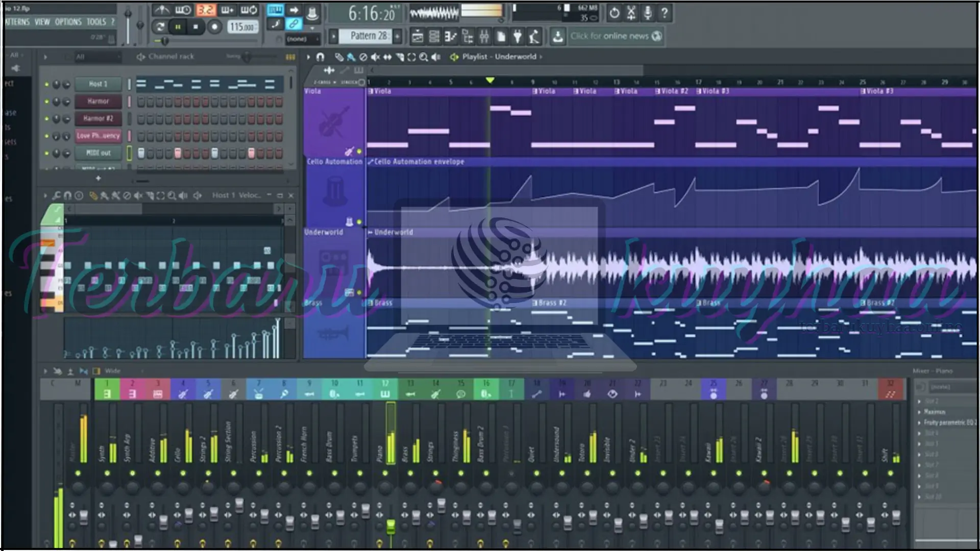The width and height of the screenshot is (980, 551).
Task: Open the channel rack All filter dropdown
Action: [97, 57]
